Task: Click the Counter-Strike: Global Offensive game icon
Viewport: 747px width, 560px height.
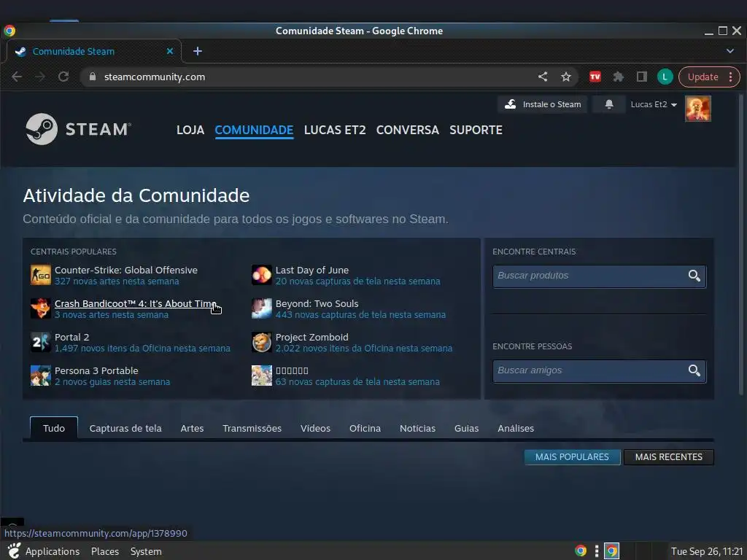Action: (x=41, y=275)
